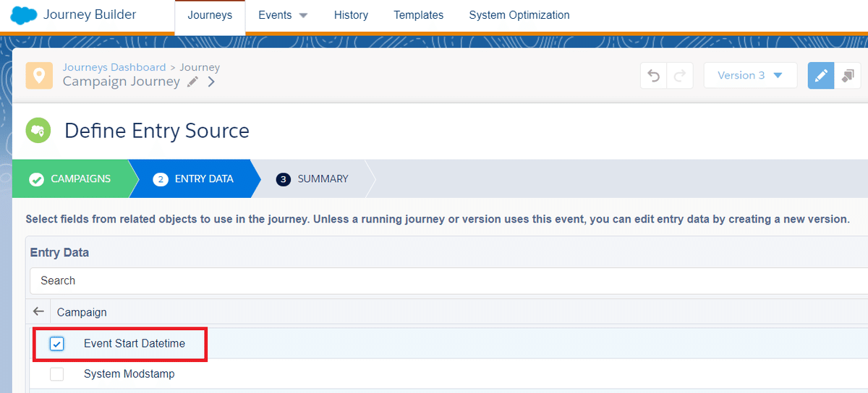Switch to the History tab

coord(351,15)
